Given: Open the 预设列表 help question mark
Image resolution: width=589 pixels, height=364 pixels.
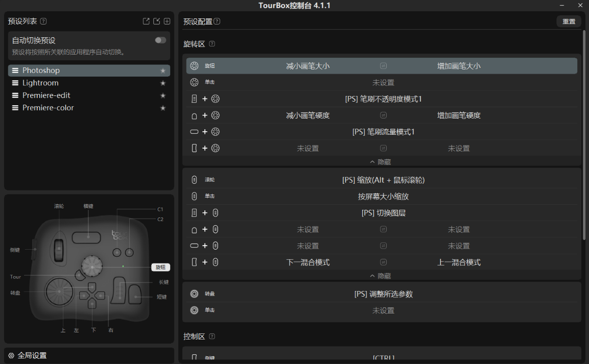Looking at the screenshot, I should (43, 21).
